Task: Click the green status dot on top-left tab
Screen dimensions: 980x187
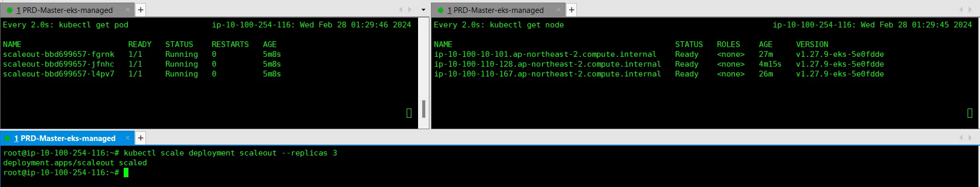Action: click(9, 10)
